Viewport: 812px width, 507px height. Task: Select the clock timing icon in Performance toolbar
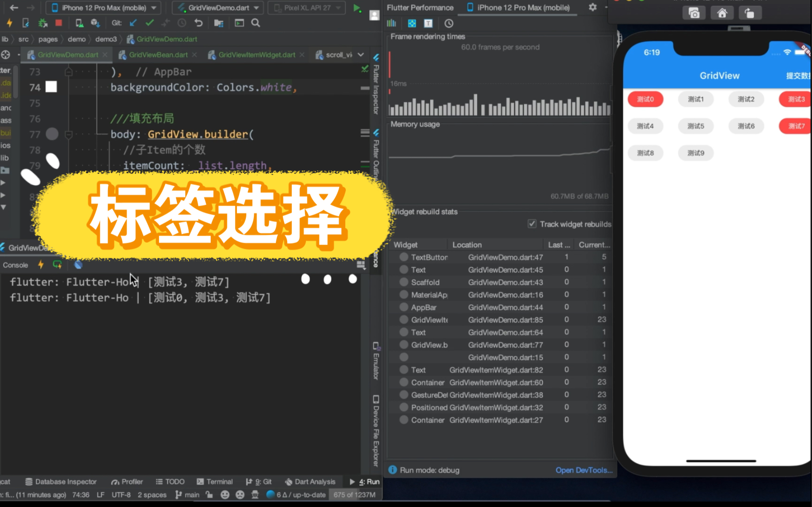(x=448, y=23)
